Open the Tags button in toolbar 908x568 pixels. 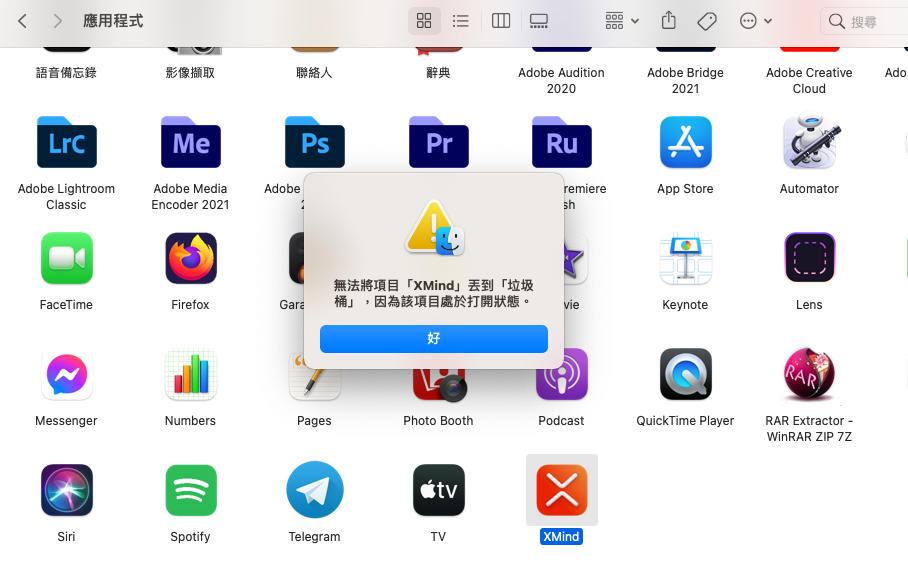tap(707, 21)
